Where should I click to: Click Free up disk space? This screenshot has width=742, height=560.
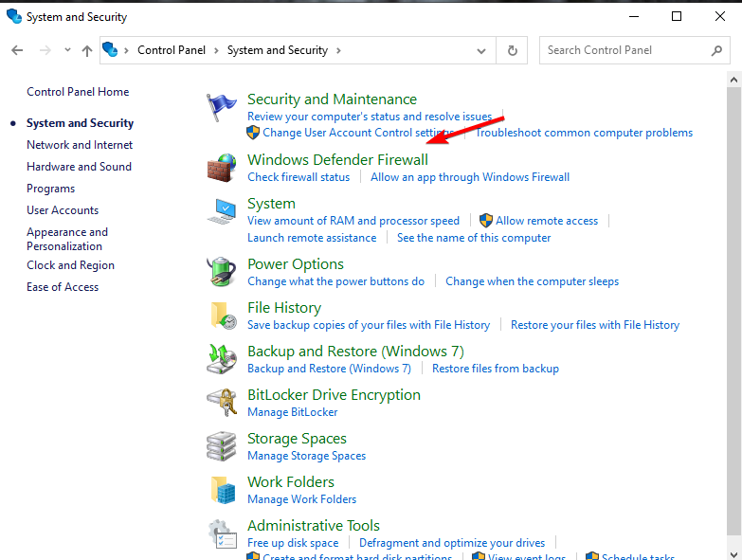tap(293, 542)
